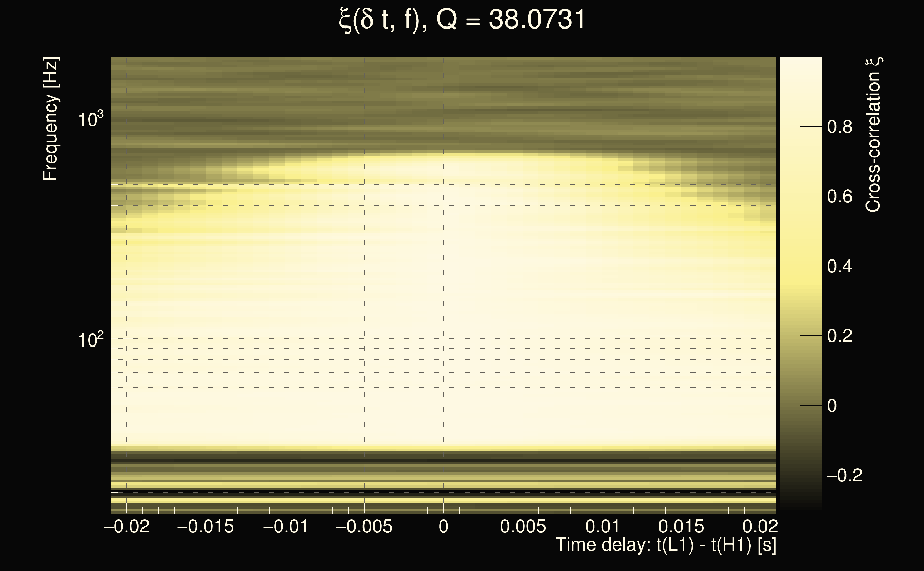924x571 pixels.
Task: Click the −0.02 time delay tick label
Action: (x=126, y=526)
